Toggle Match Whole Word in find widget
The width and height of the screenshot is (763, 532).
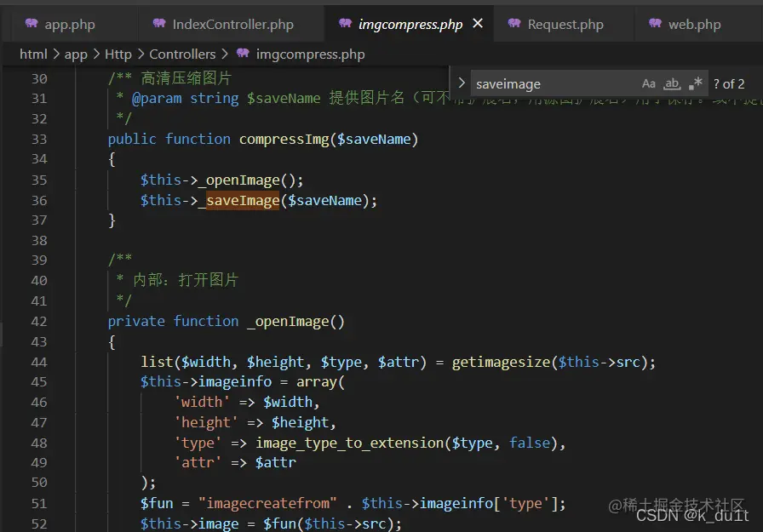[672, 83]
